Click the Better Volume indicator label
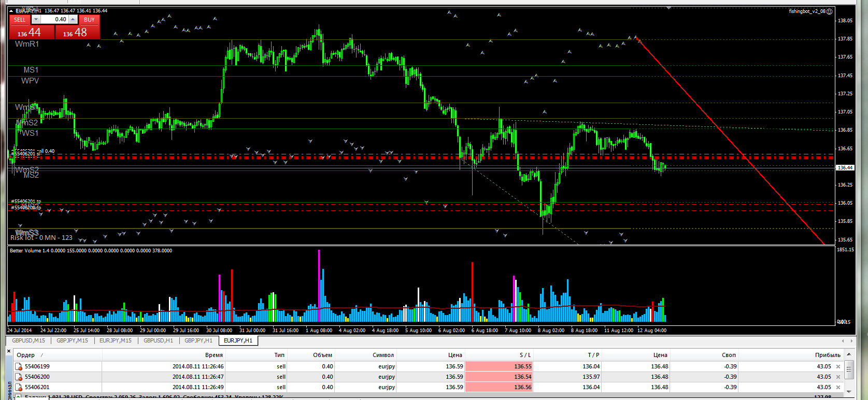The height and width of the screenshot is (400, 868). coord(91,251)
